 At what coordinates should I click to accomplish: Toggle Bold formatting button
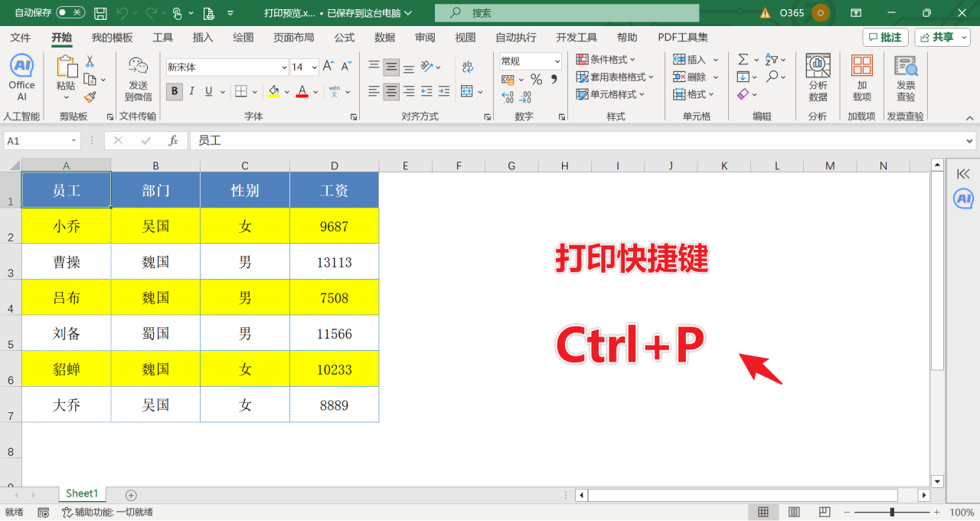[x=175, y=92]
